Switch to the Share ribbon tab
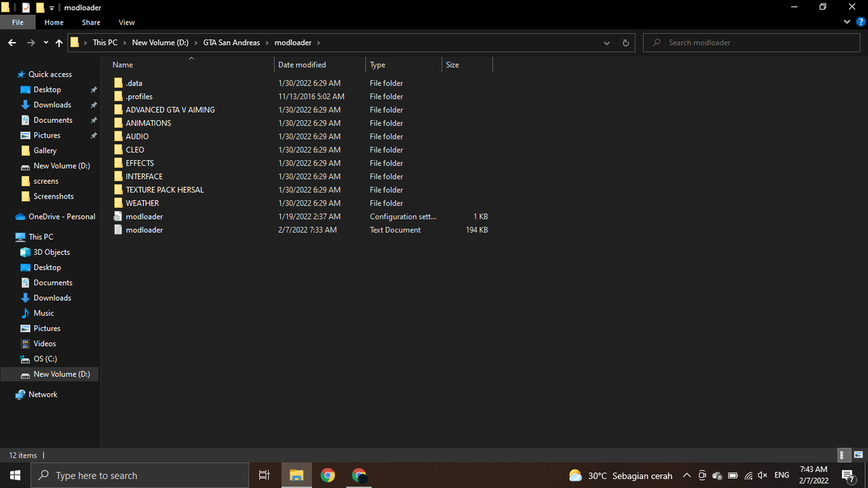 point(91,22)
